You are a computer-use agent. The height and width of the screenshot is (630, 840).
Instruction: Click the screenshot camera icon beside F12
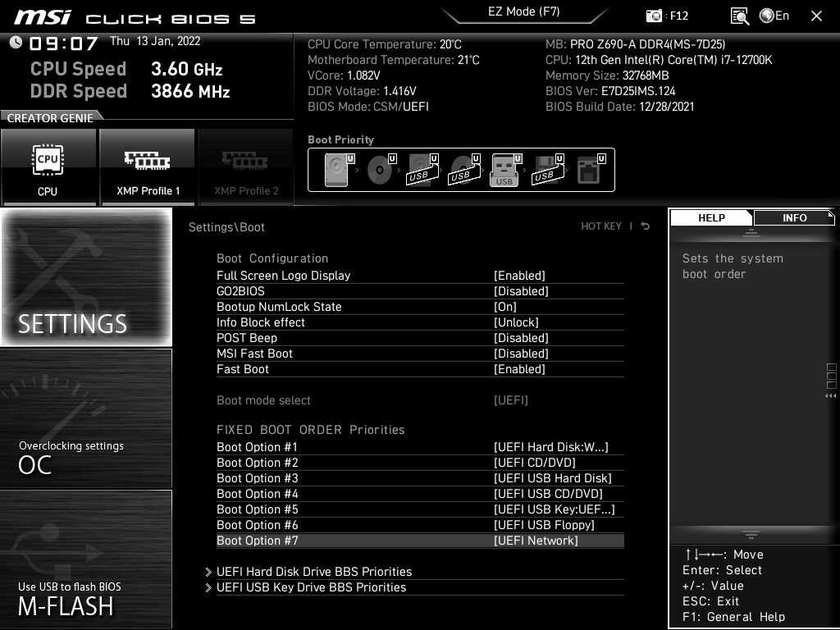pyautogui.click(x=654, y=15)
